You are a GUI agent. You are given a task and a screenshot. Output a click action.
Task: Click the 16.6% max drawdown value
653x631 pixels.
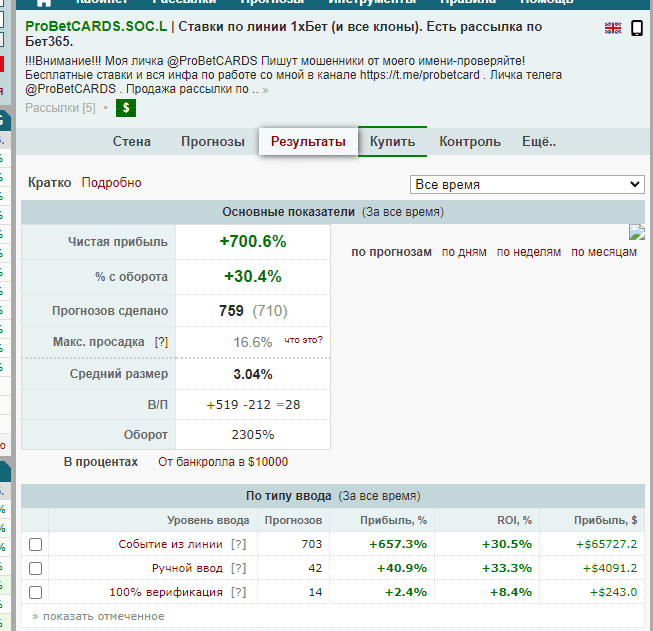click(x=252, y=342)
